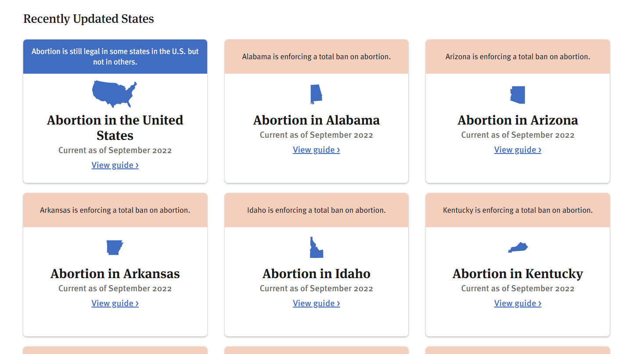Click the blue banner about abortion legality
Screen dimensions: 644x354
click(115, 56)
